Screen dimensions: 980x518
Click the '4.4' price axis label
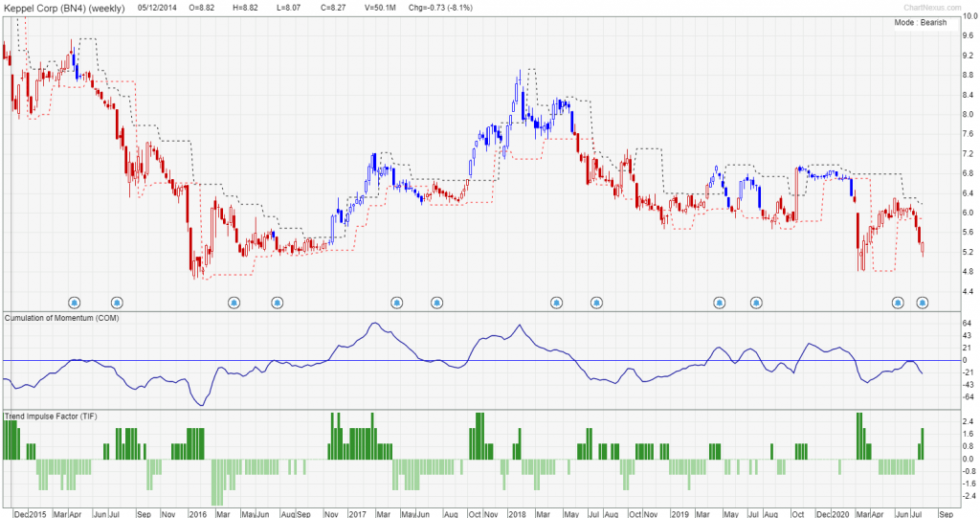(969, 291)
